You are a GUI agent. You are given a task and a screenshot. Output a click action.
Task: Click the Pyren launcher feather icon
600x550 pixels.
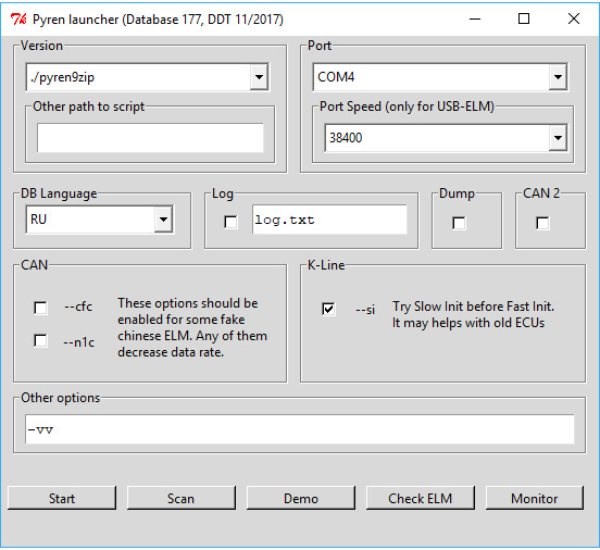[16, 19]
